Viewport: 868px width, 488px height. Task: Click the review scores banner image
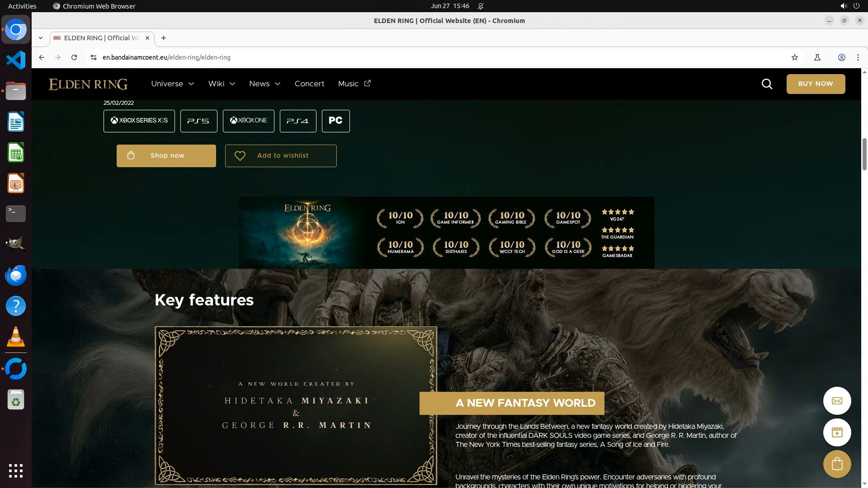pyautogui.click(x=446, y=233)
